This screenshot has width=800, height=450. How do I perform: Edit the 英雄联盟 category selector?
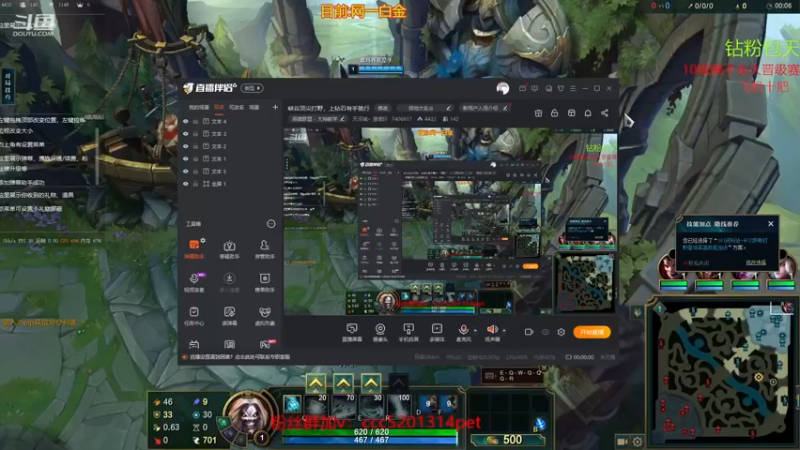tap(318, 119)
